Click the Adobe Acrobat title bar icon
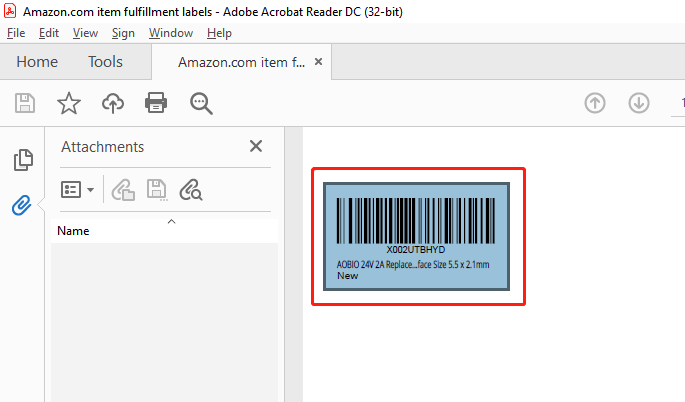The image size is (685, 402). 10,11
